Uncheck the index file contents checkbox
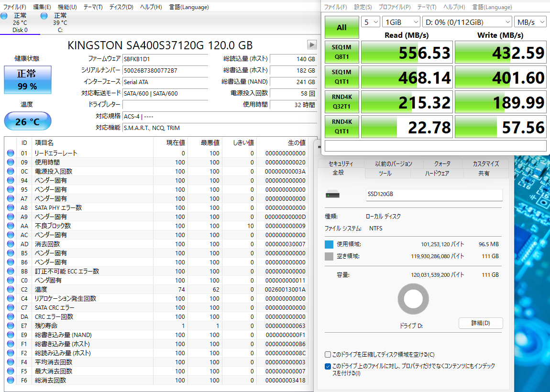 tap(328, 366)
